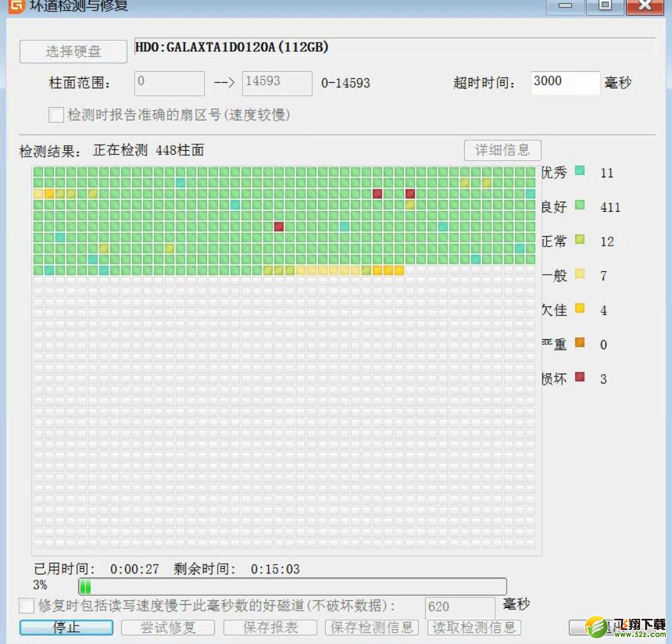Viewport: 672px width, 644px height.
Task: Click the 读取检测信息 button
Action: click(474, 627)
